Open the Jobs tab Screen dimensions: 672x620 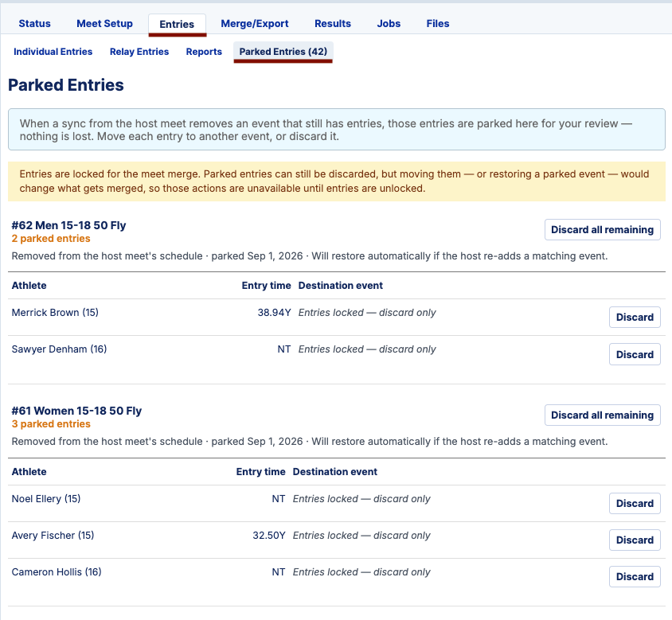click(389, 24)
